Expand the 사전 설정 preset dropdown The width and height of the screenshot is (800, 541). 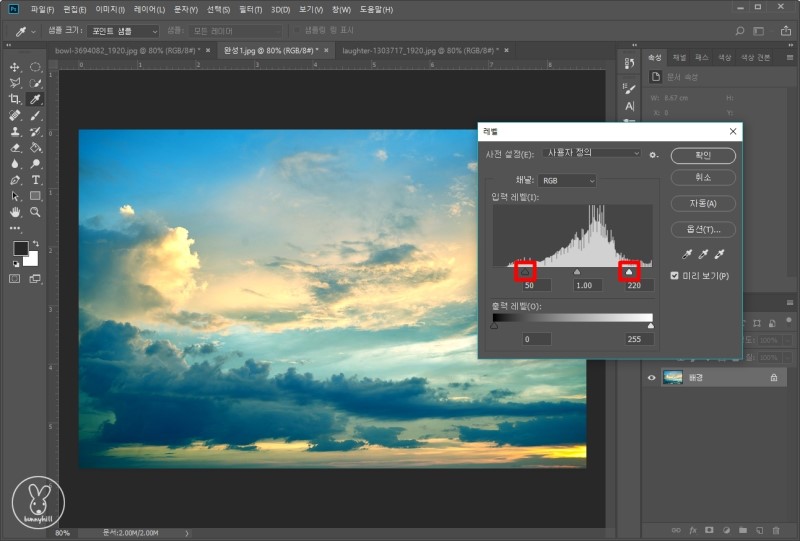(x=592, y=154)
